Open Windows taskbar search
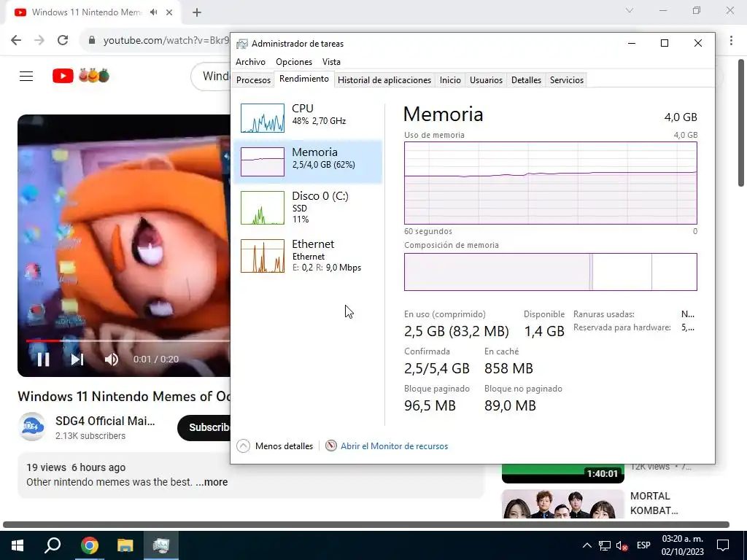747x560 pixels. pos(53,545)
